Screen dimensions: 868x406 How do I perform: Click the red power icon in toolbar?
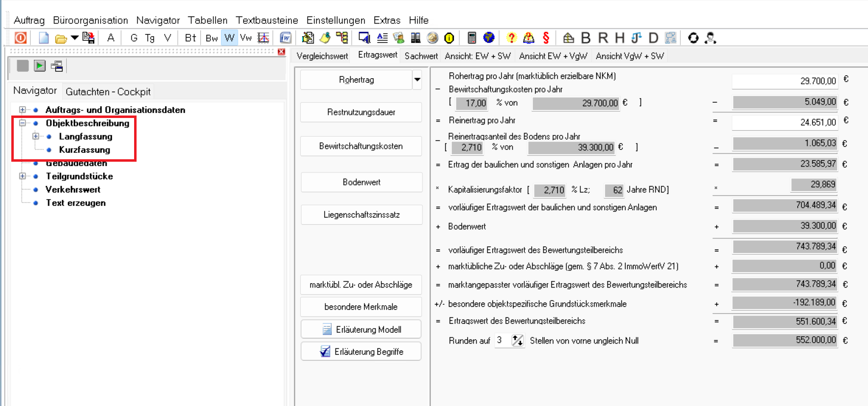[x=21, y=38]
